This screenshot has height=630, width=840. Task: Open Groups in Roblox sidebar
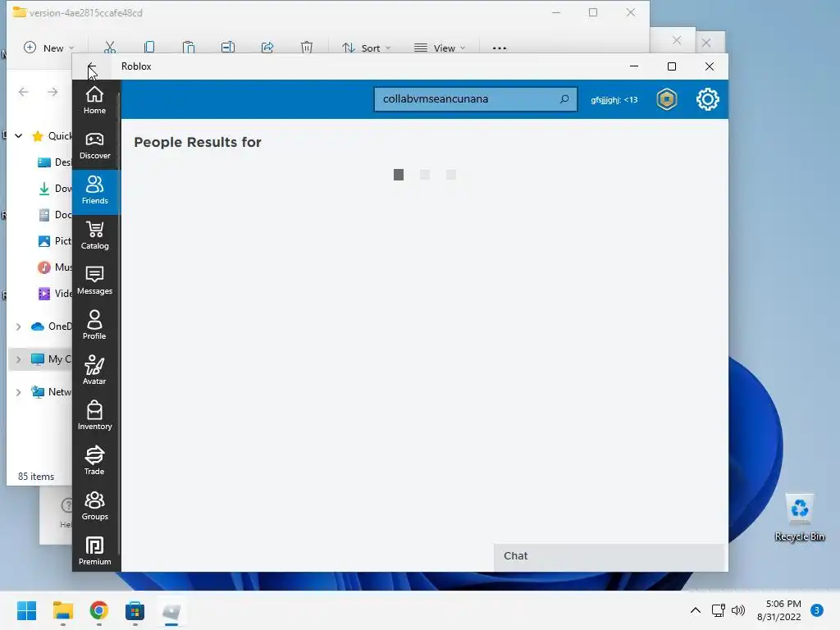point(95,506)
